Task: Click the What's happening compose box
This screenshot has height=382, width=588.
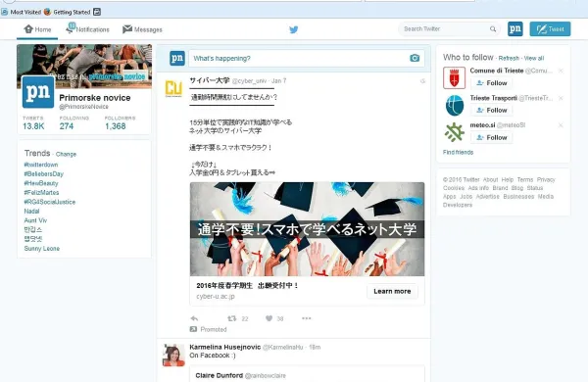Action: point(307,58)
